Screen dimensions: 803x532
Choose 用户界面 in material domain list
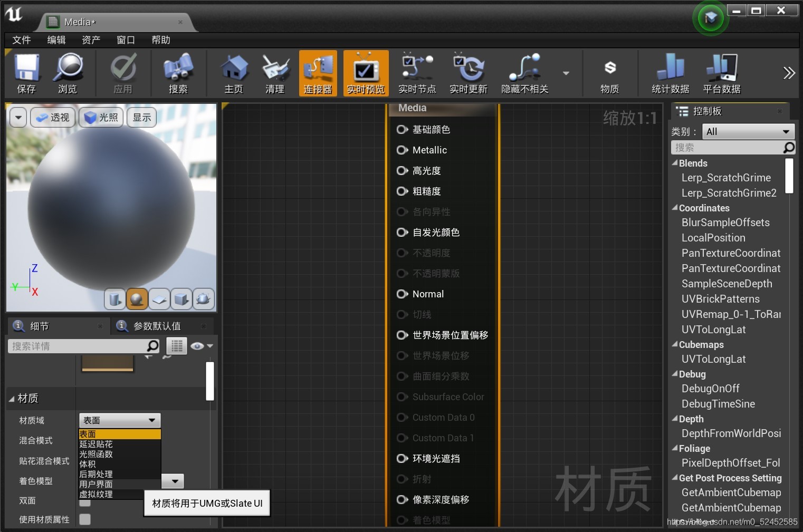pos(119,484)
